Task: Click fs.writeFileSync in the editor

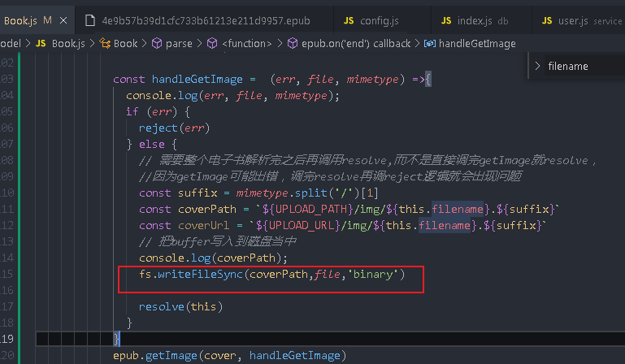Action: [x=190, y=275]
